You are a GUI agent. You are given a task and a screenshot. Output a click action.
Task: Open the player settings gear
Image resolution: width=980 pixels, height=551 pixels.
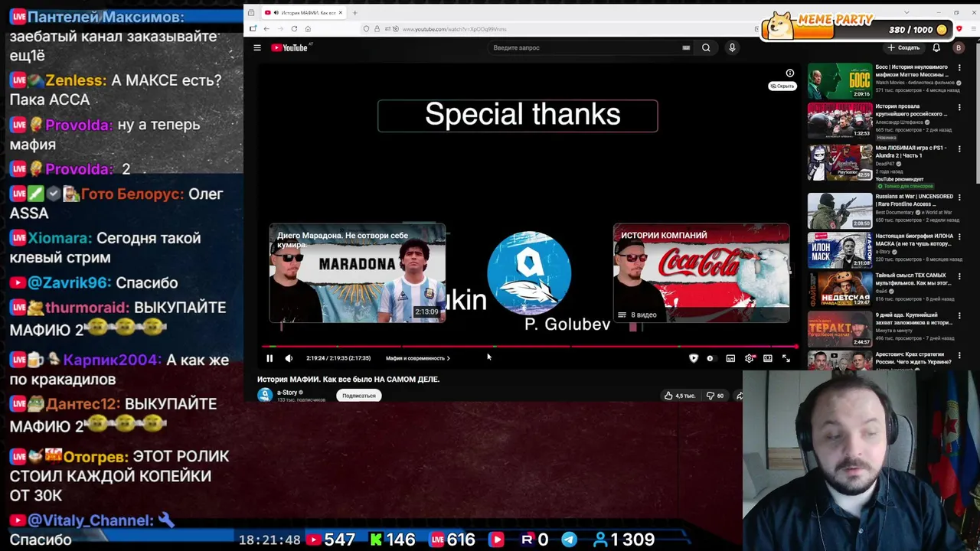(750, 358)
